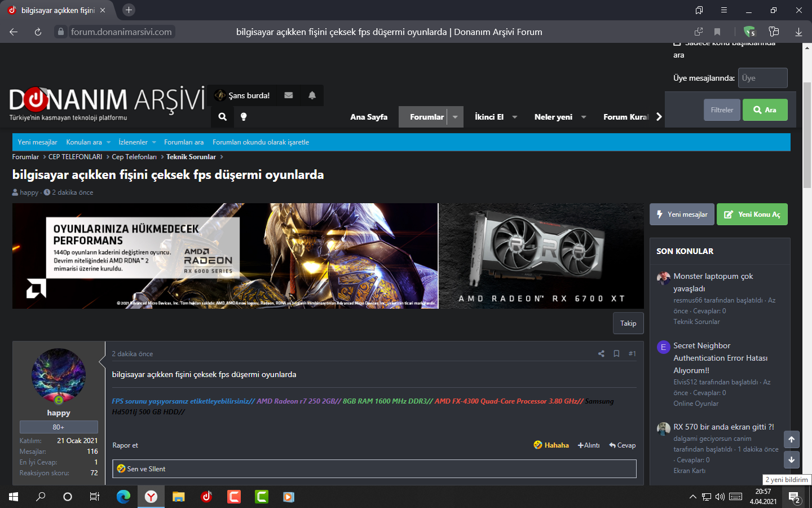The height and width of the screenshot is (508, 812).
Task: Click the grey Yeni mesajlar button with lightning icon
Action: (x=682, y=214)
